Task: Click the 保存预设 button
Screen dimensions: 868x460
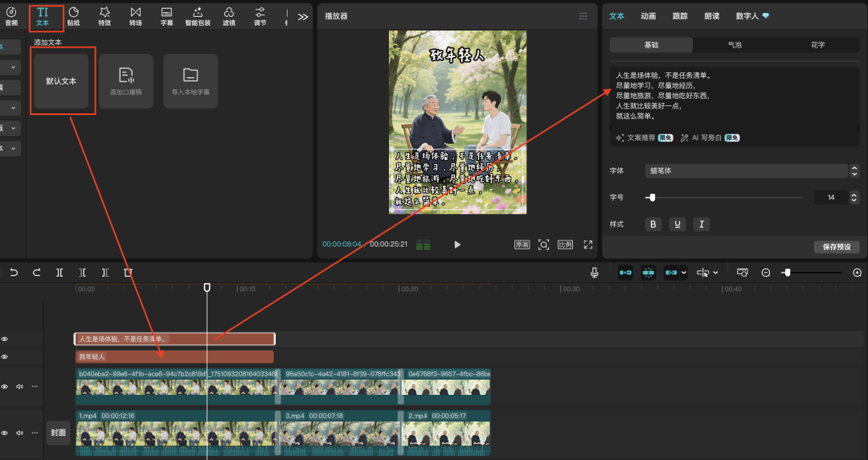Action: [837, 247]
